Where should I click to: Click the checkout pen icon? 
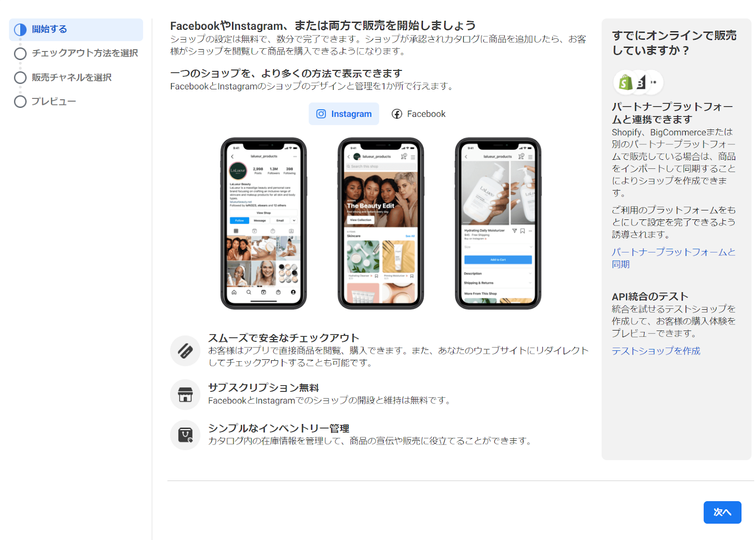point(185,351)
